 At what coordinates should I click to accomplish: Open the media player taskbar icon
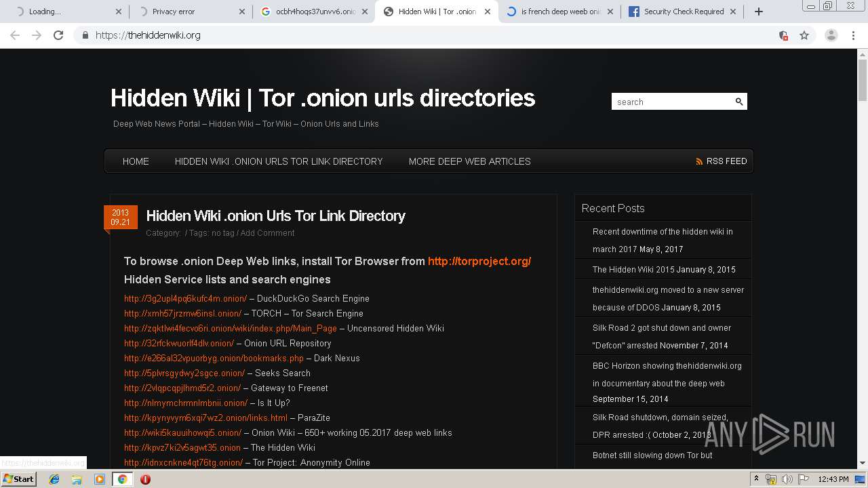coord(100,479)
